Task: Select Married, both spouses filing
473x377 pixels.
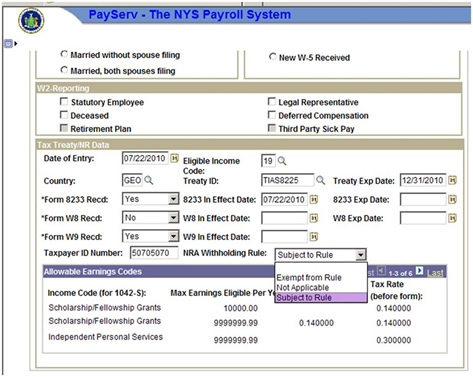Action: 64,70
